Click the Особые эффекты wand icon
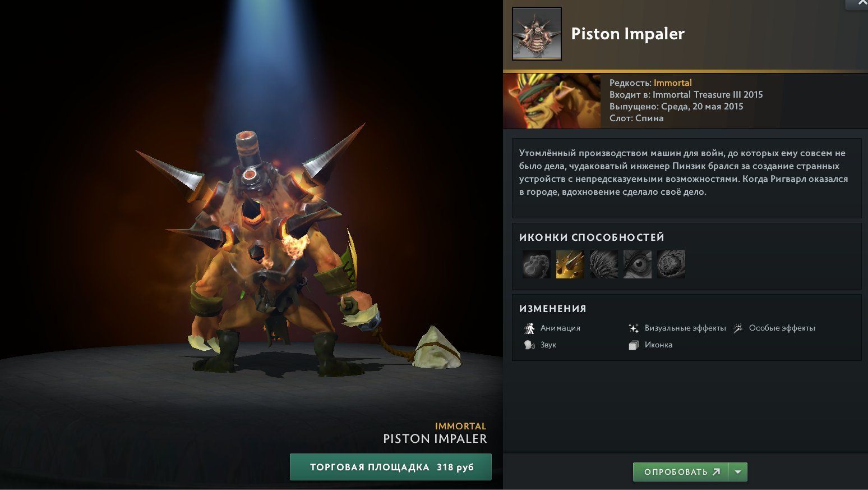 738,328
